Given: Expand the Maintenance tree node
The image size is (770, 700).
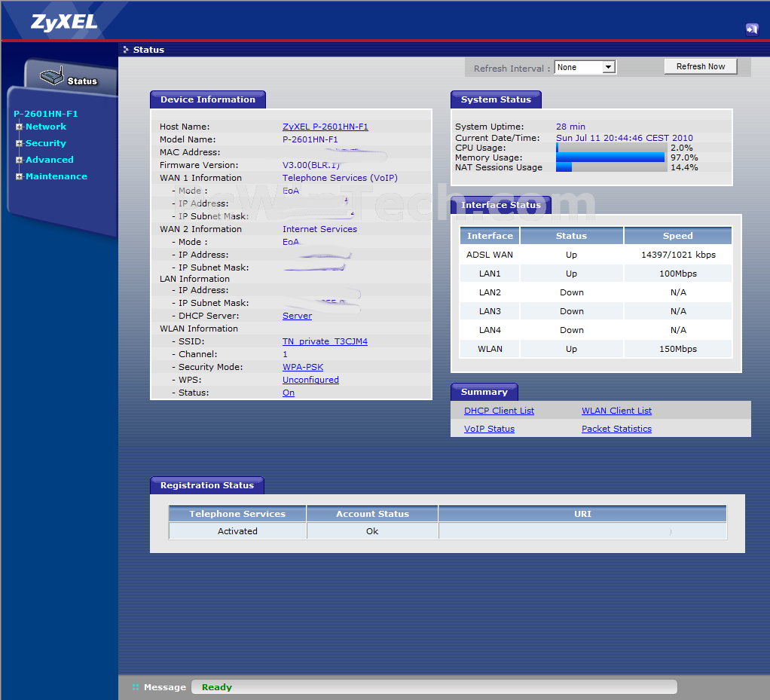Looking at the screenshot, I should [x=19, y=176].
